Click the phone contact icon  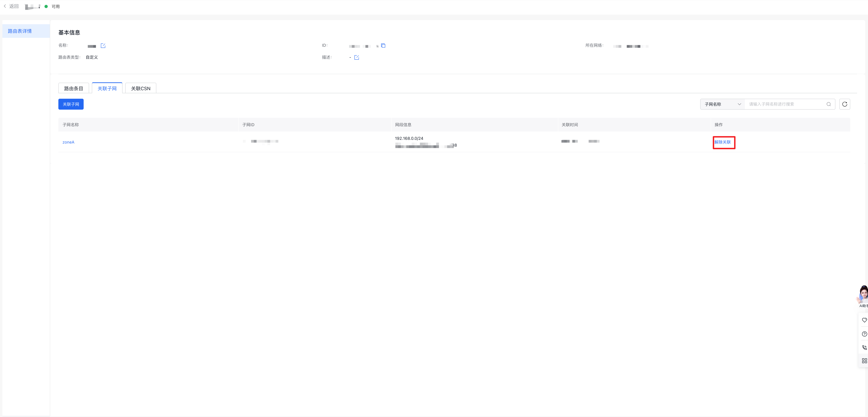pos(864,347)
